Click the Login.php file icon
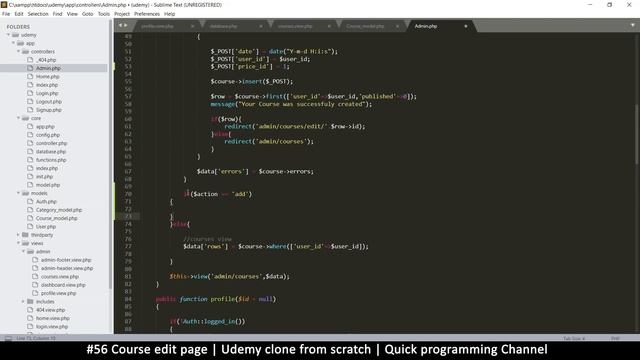The height and width of the screenshot is (360, 640). pyautogui.click(x=30, y=93)
